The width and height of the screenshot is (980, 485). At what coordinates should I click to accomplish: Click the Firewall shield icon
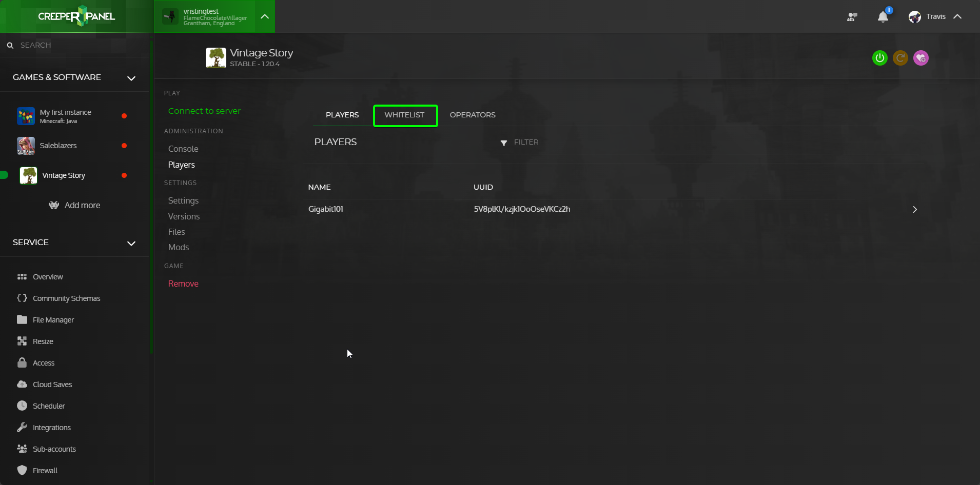coord(22,470)
